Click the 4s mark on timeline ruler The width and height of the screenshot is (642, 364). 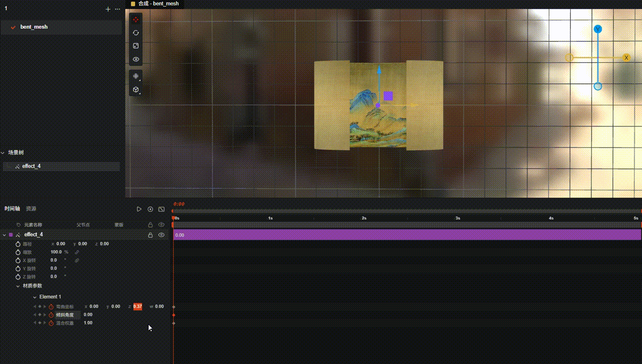coord(551,218)
